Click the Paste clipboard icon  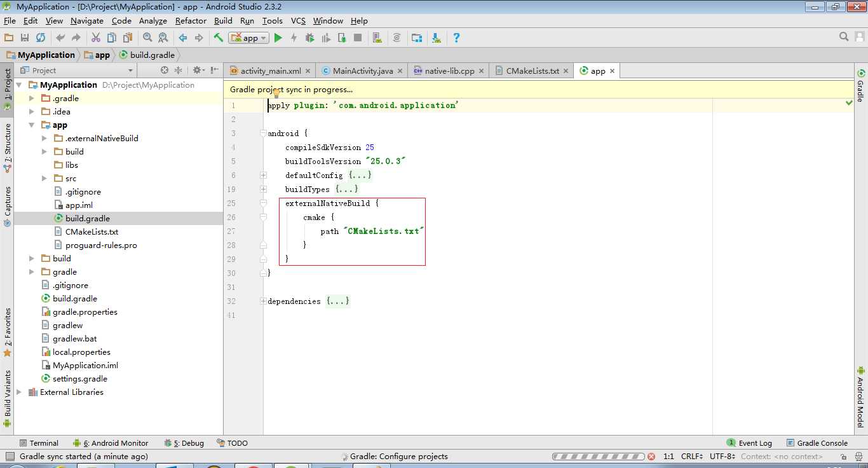pos(128,38)
